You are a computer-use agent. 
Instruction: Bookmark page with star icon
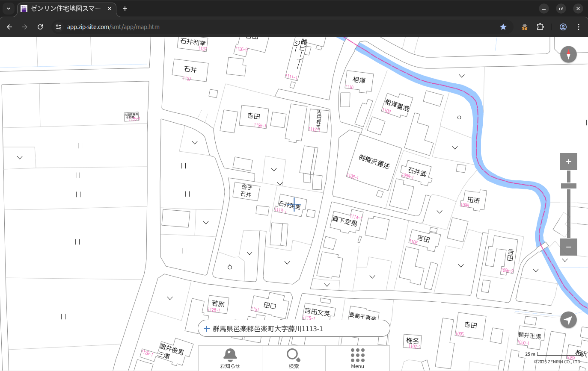point(503,27)
